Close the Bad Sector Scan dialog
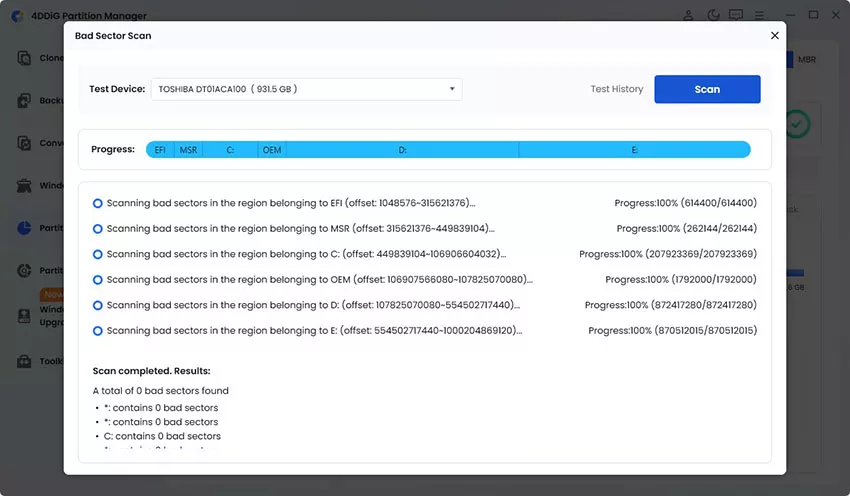Screen dimensions: 850x496 pyautogui.click(x=775, y=35)
